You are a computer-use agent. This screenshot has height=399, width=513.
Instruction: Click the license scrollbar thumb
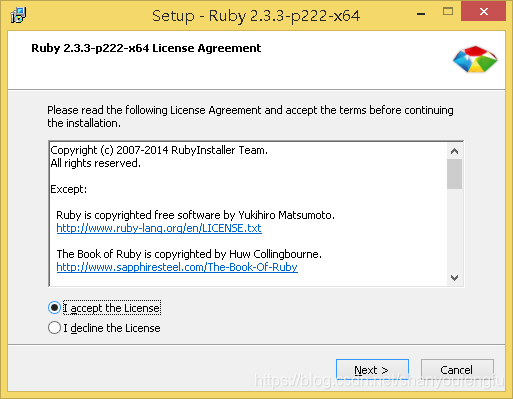[x=454, y=174]
